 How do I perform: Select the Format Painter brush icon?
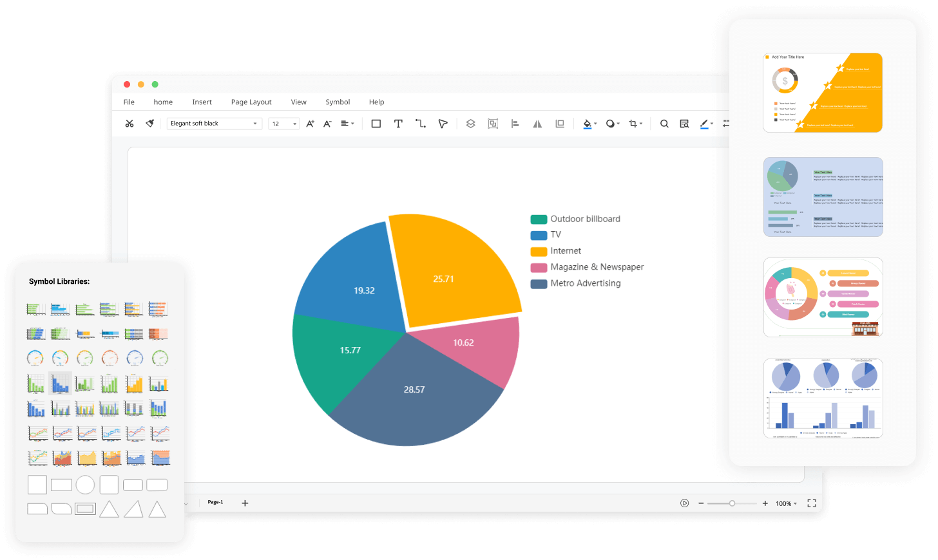pos(150,124)
